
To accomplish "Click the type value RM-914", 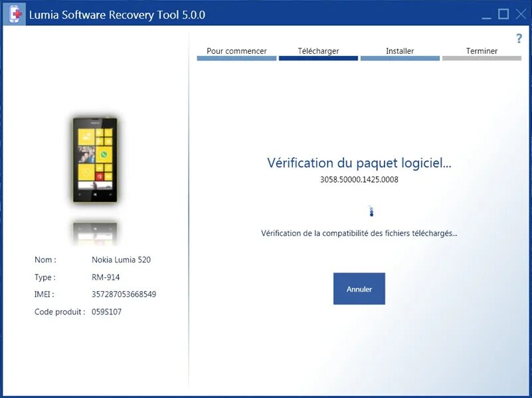I will pos(106,277).
